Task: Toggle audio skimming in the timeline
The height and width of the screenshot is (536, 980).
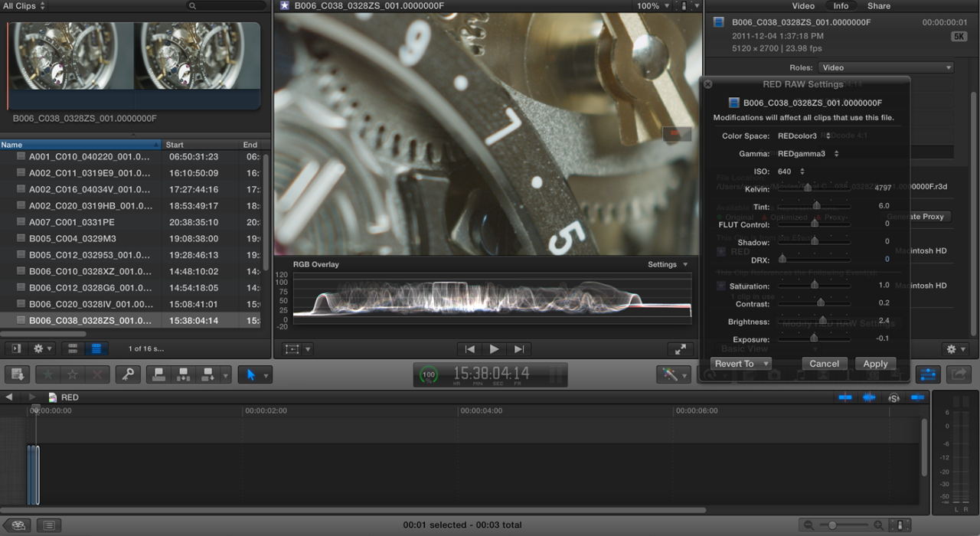Action: point(869,397)
